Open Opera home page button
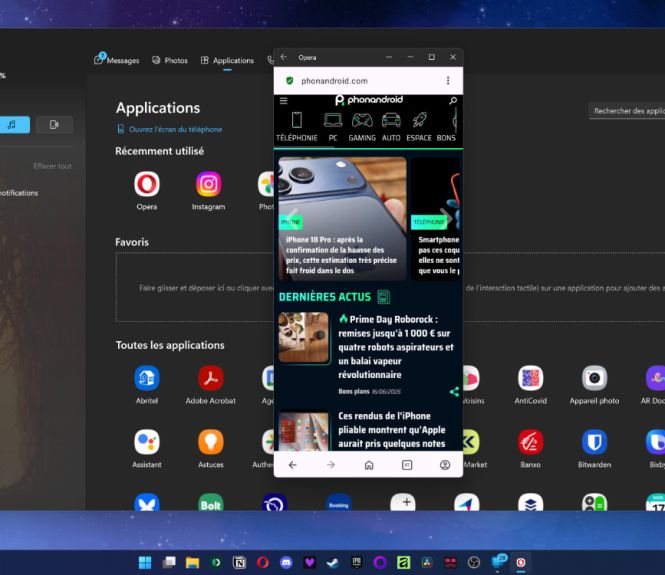This screenshot has width=665, height=575. pos(369,465)
